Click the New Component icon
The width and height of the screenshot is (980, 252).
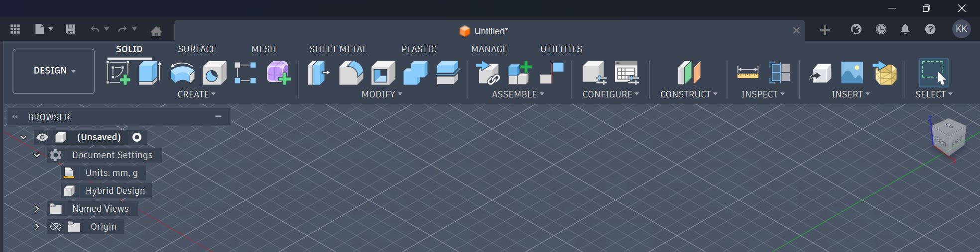click(x=520, y=73)
